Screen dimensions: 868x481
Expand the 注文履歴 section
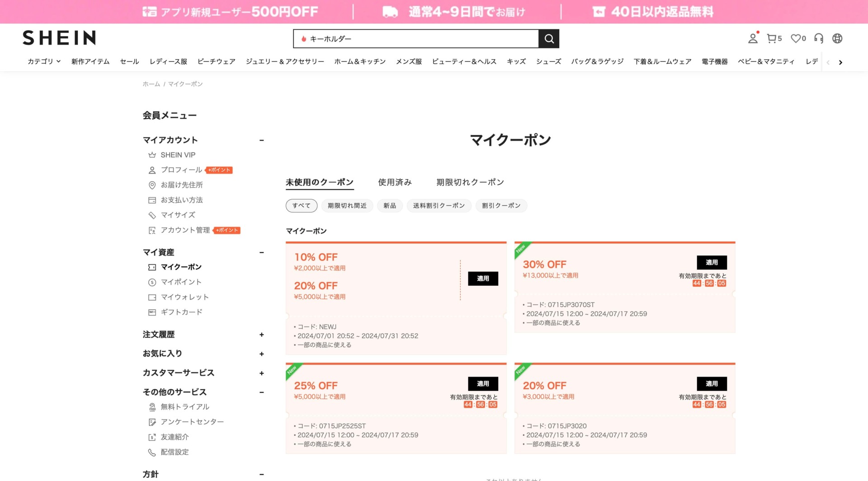(261, 335)
